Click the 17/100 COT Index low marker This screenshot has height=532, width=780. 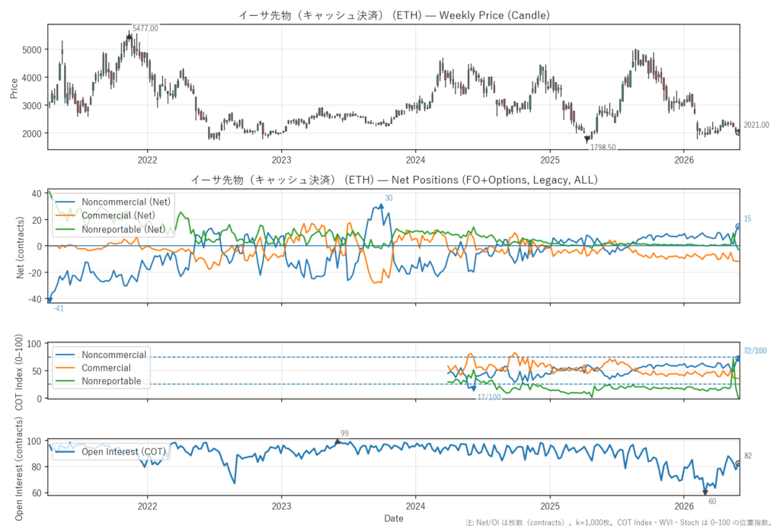[x=489, y=397]
